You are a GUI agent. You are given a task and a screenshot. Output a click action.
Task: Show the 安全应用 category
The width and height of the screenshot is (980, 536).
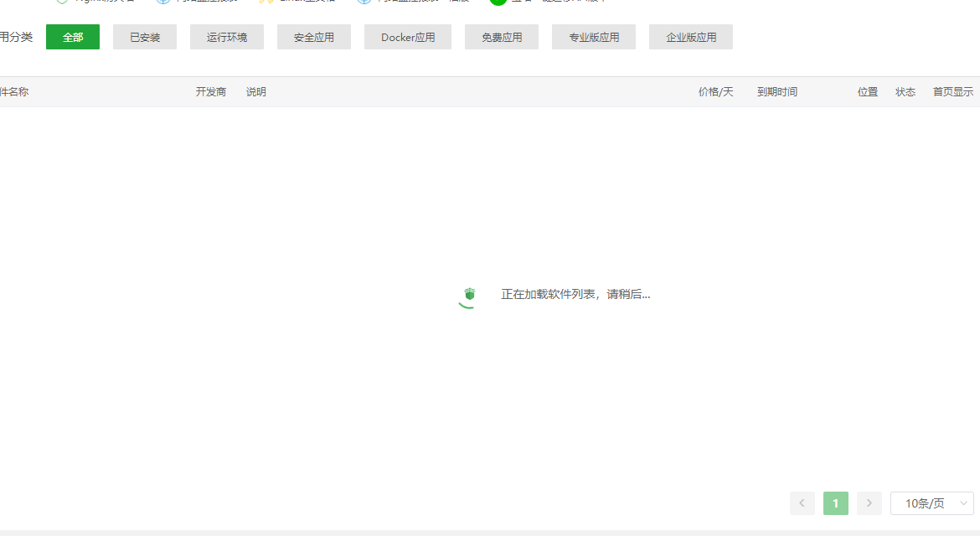314,37
